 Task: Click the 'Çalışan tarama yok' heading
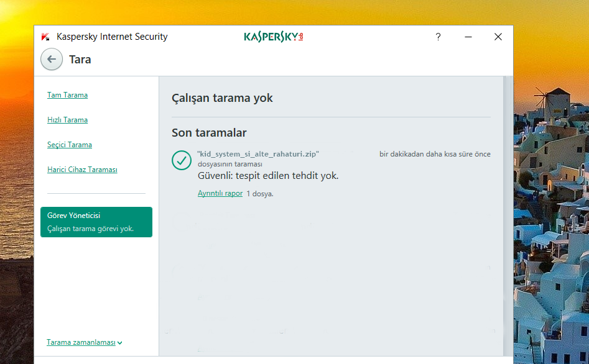coord(222,98)
